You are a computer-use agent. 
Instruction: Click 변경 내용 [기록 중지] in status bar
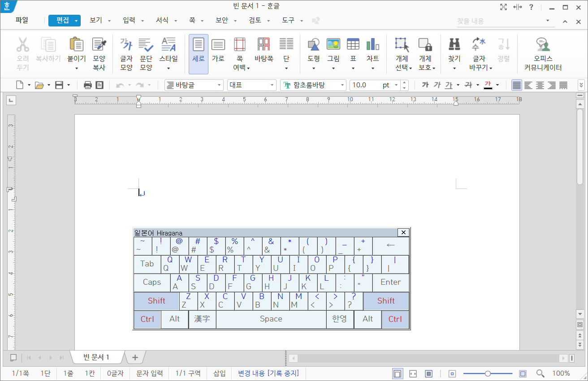268,373
